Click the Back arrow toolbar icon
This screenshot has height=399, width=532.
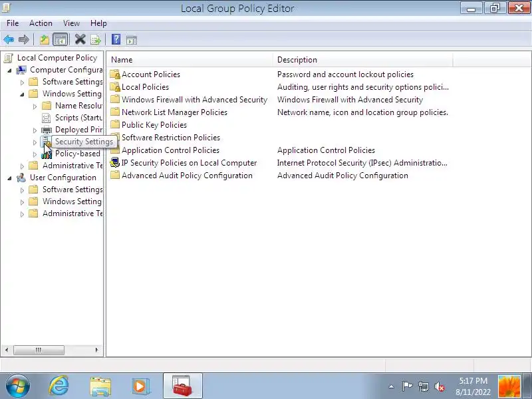tap(9, 40)
